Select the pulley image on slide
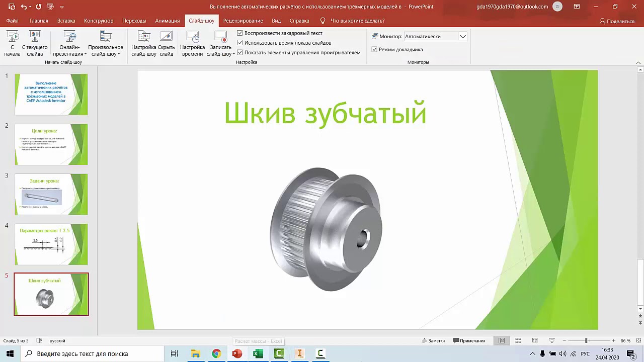644x362 pixels. pyautogui.click(x=327, y=229)
